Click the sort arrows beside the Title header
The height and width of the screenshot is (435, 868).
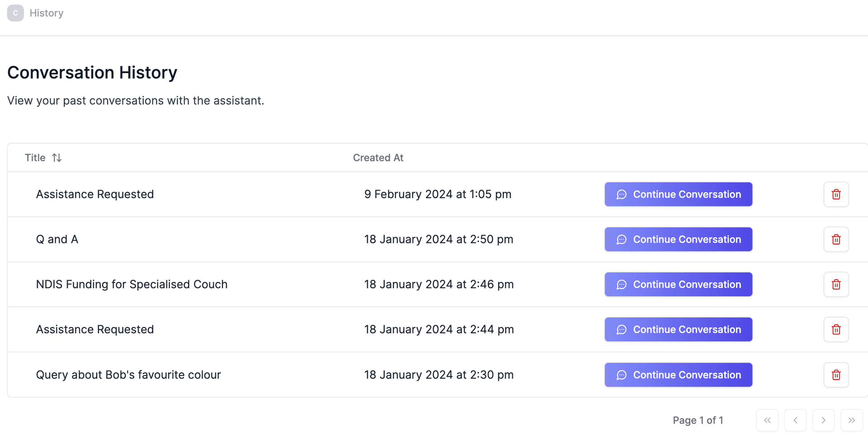pos(57,157)
